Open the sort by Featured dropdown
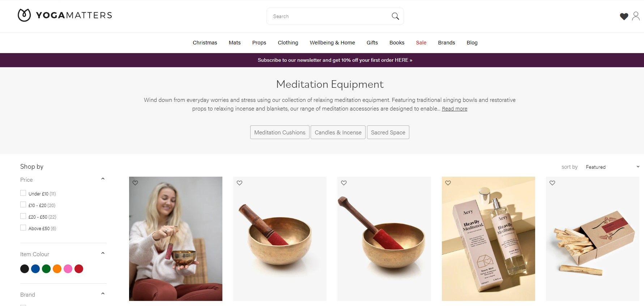644x306 pixels. tap(613, 167)
